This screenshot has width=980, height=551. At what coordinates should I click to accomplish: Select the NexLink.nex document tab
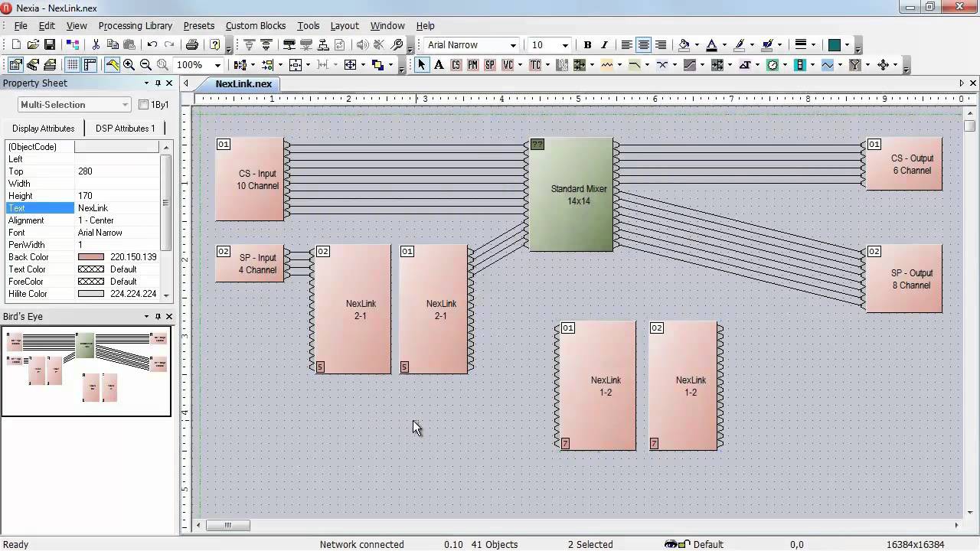(243, 83)
